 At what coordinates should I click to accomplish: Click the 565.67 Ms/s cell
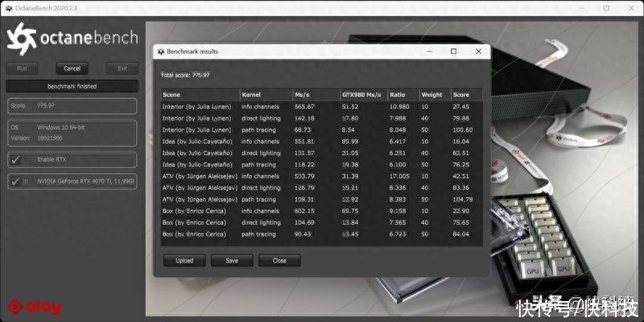point(305,107)
